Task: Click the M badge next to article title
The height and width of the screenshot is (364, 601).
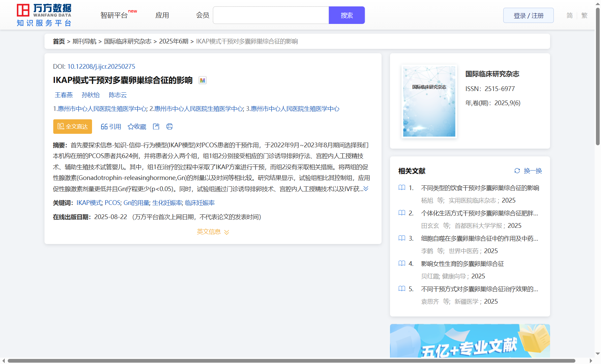Action: click(202, 80)
